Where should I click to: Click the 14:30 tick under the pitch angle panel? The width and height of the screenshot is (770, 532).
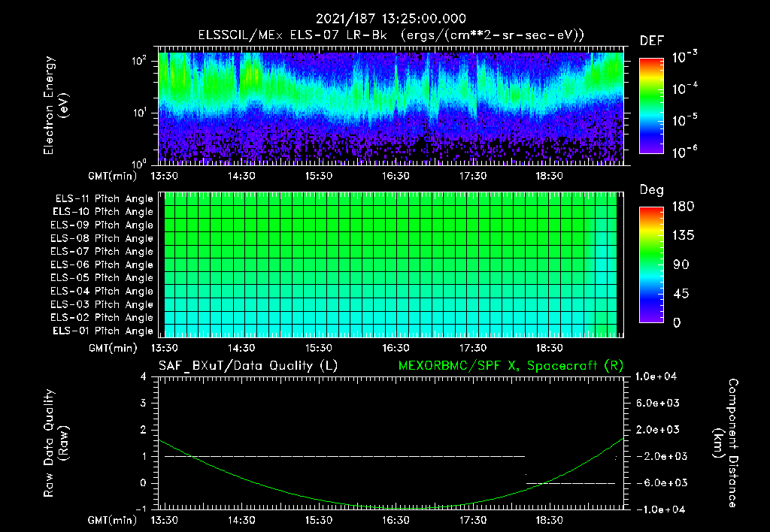coord(241,348)
